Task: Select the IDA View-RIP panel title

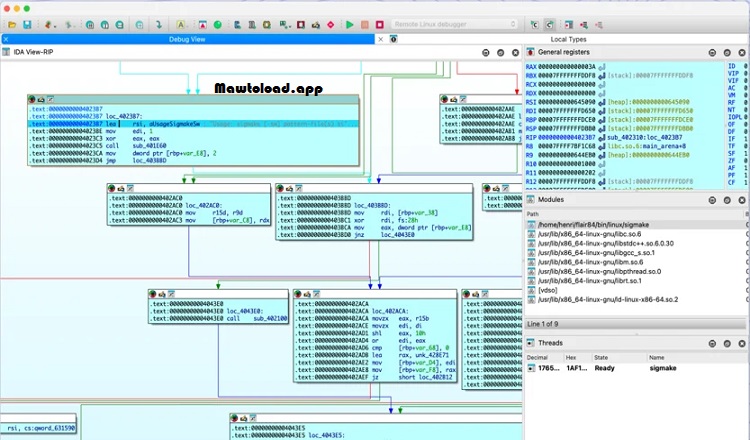Action: (33, 52)
